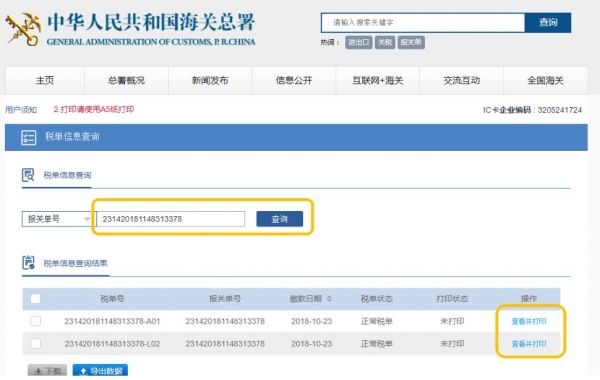Click the clipboard icon beside 税单信息查询结果
This screenshot has width=600, height=380.
pyautogui.click(x=28, y=263)
